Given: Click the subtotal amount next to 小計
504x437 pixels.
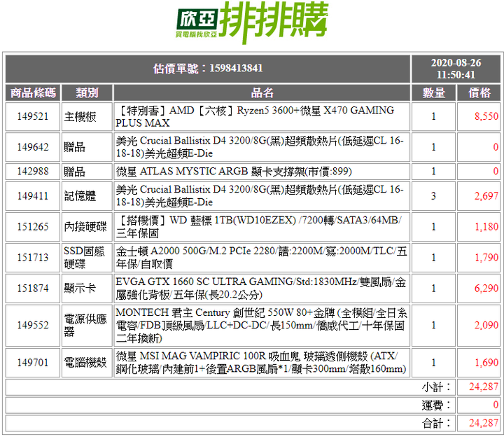Looking at the screenshot, I should point(484,387).
